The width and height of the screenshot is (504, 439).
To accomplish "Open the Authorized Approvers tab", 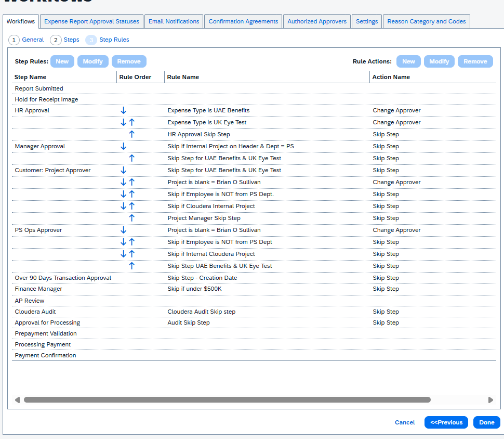I will coord(317,21).
